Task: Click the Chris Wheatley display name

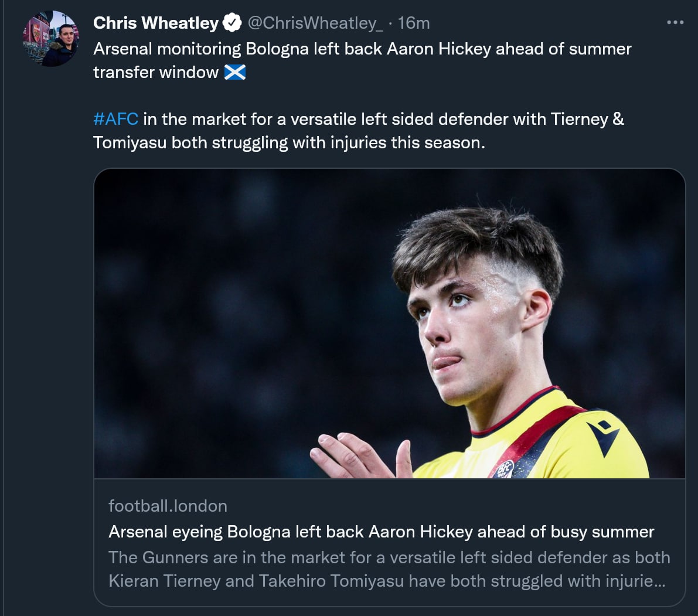Action: point(155,23)
